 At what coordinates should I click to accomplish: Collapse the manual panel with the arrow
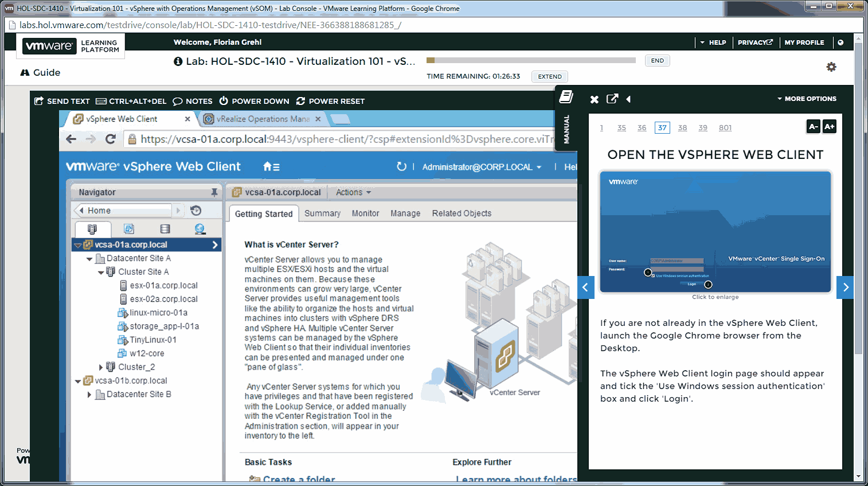coord(628,99)
